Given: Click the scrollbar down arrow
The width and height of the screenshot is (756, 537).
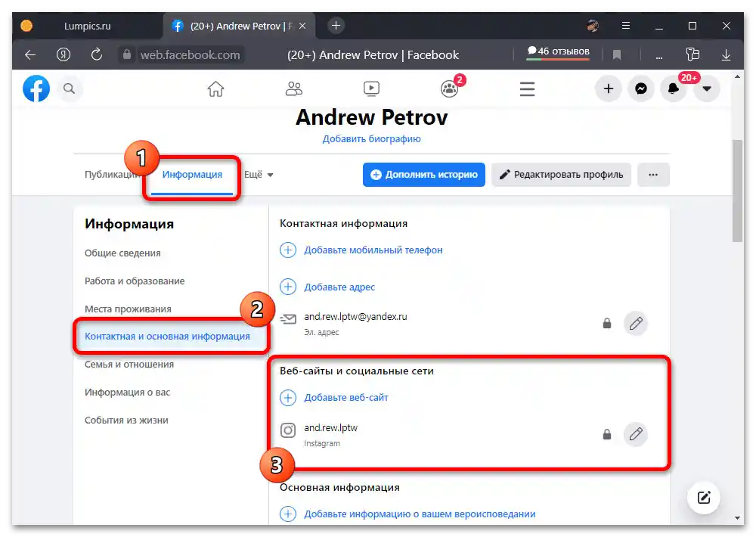Looking at the screenshot, I should click(x=737, y=518).
